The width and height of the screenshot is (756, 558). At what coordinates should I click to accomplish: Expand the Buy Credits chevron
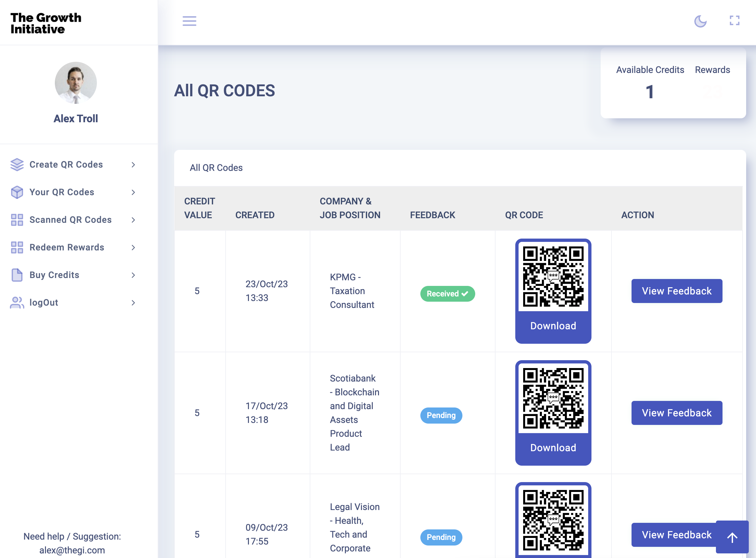(x=133, y=275)
